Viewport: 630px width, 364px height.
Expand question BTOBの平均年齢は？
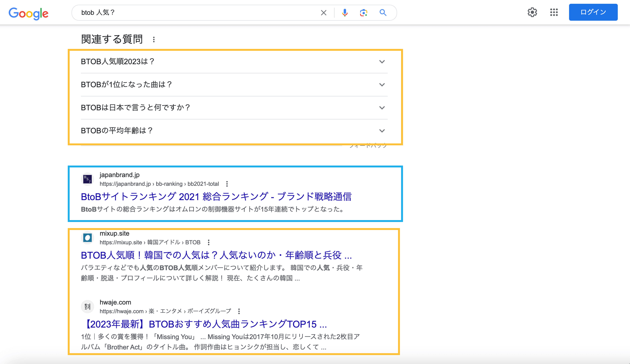tap(234, 130)
